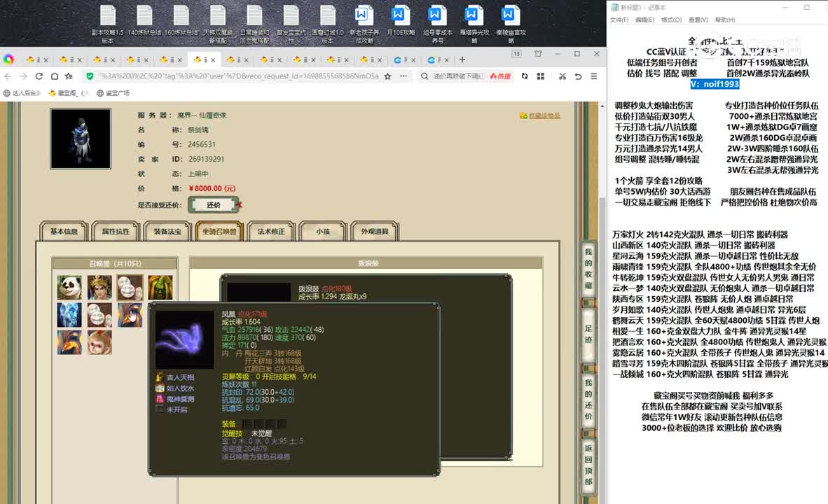Open desktop file 副本攻略1.5版本

pos(108,24)
